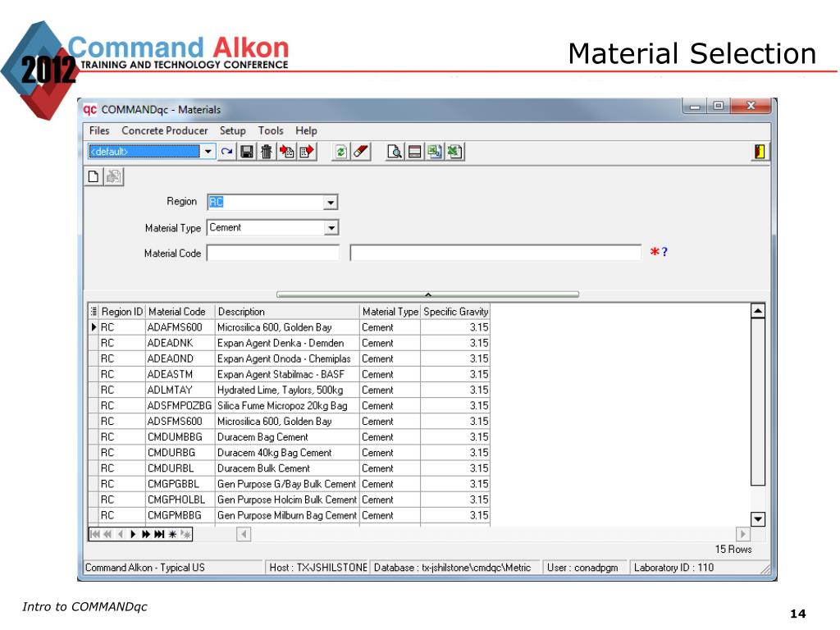The height and width of the screenshot is (630, 840).
Task: Click the exit door icon on the toolbar
Action: pyautogui.click(x=759, y=152)
